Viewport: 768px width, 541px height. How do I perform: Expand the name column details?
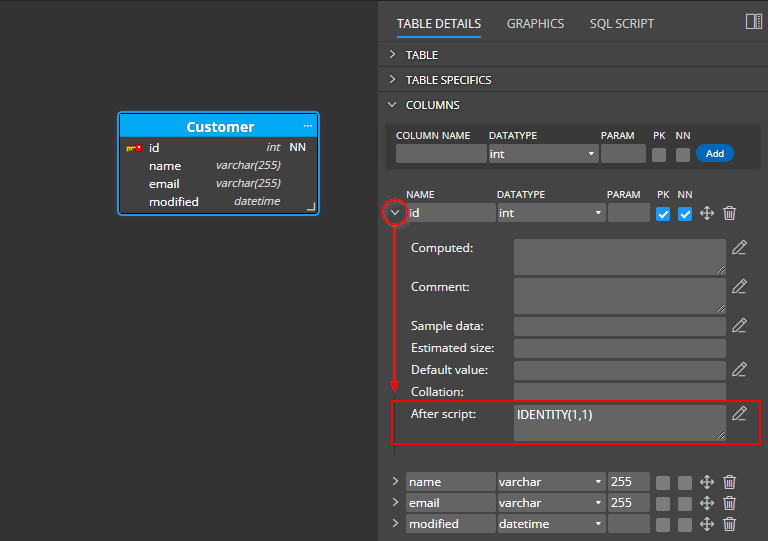395,482
